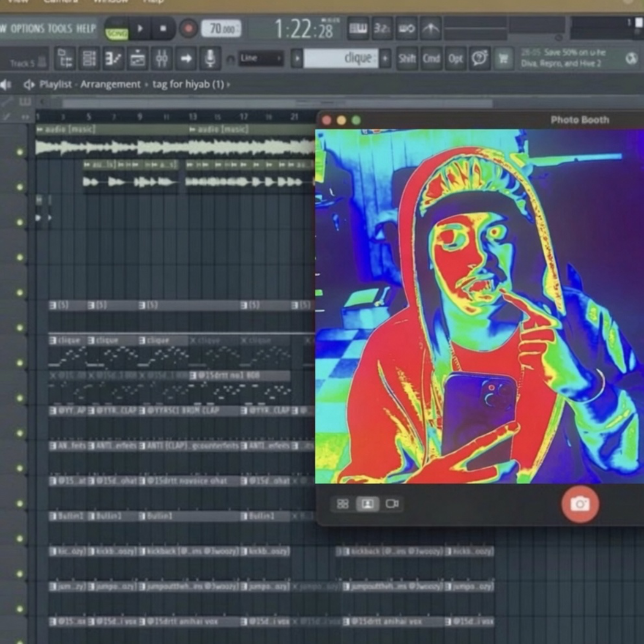
Task: Open the Line snap dropdown
Action: pos(261,59)
